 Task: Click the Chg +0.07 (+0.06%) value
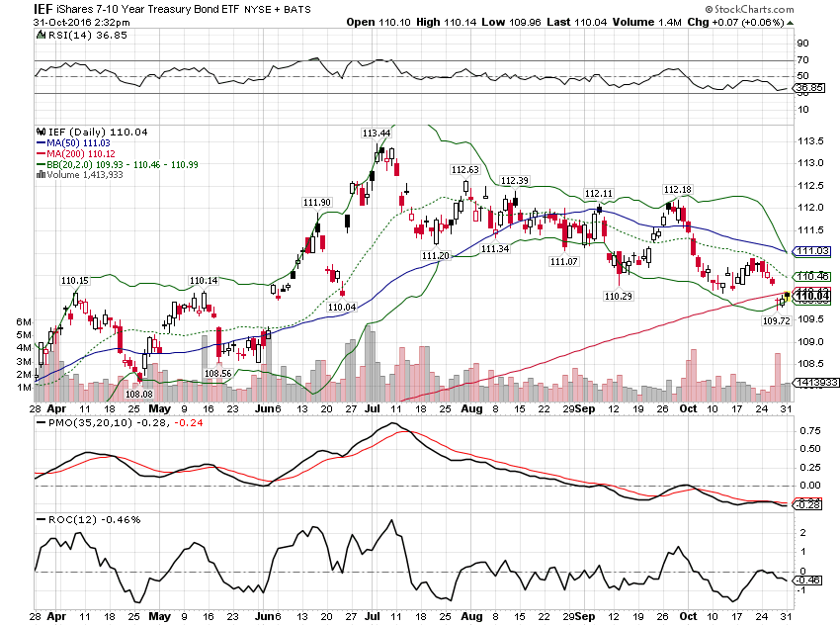[736, 22]
